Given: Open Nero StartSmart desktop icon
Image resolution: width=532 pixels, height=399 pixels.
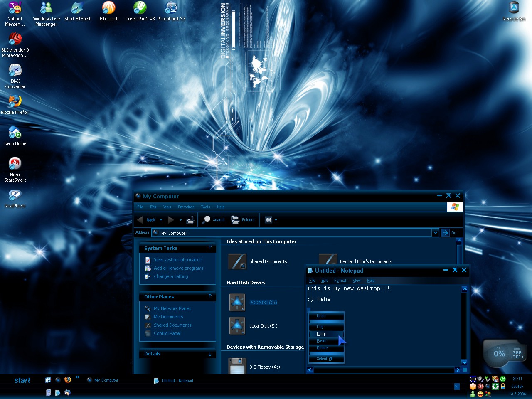Looking at the screenshot, I should pos(15,170).
